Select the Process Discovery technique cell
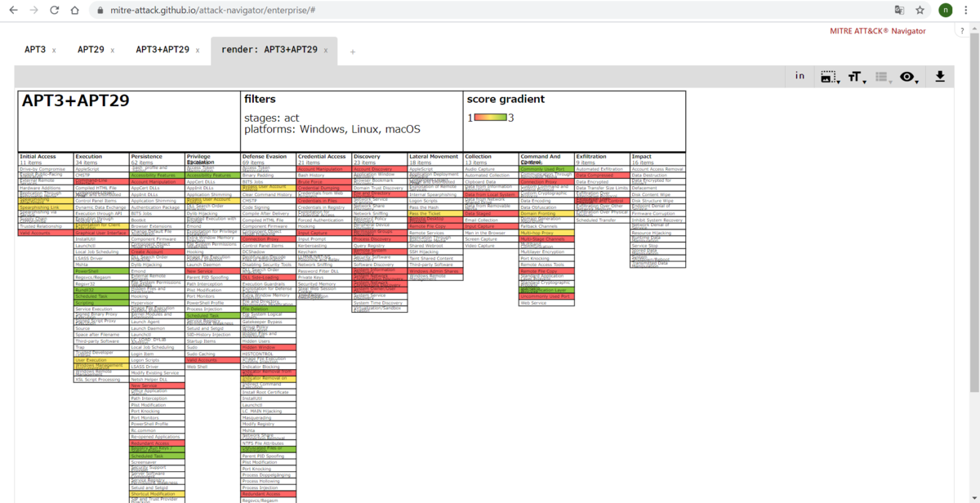 point(380,239)
